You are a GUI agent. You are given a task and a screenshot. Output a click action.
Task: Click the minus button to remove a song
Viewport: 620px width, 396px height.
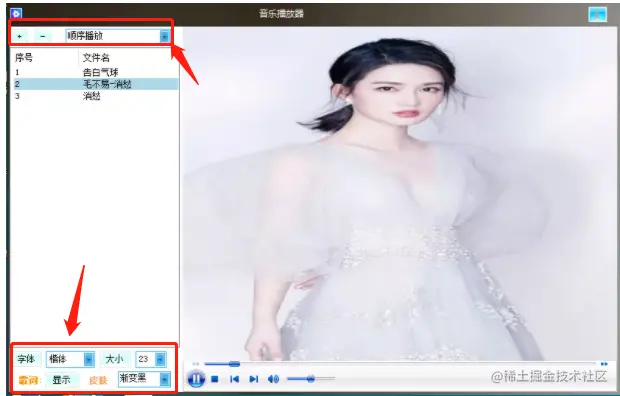coord(43,36)
